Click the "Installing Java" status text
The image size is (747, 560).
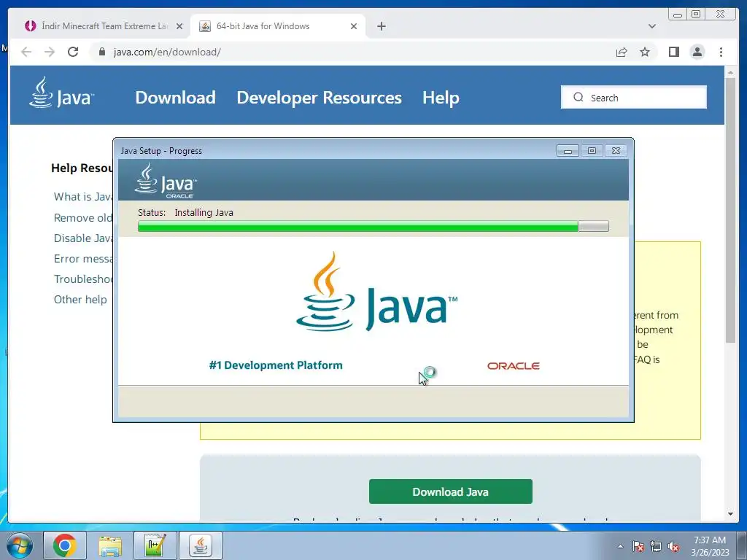(x=204, y=212)
